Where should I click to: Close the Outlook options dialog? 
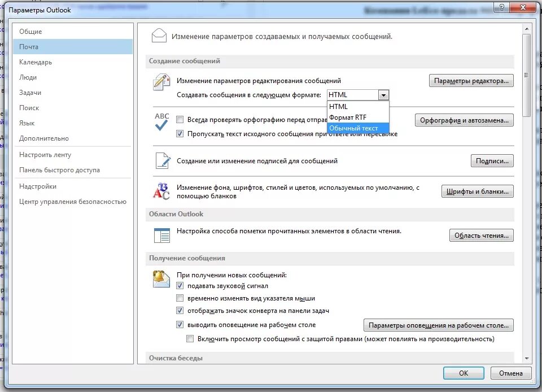(x=523, y=7)
